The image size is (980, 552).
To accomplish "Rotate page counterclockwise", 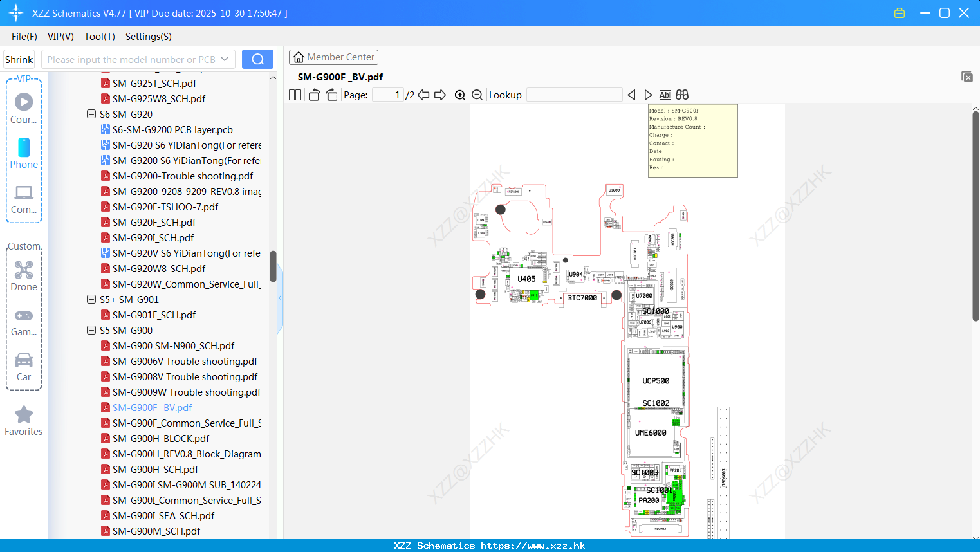I will (x=314, y=95).
